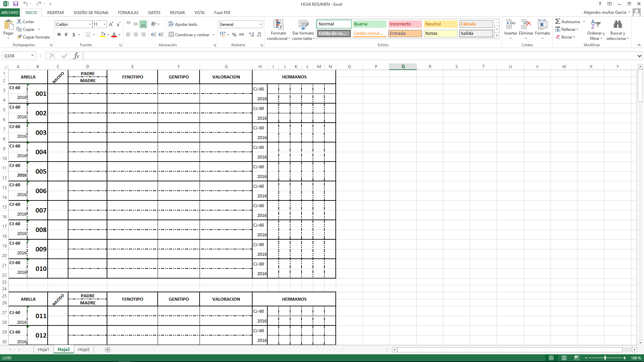Expand the Name Box Q108 dropdown

32,56
